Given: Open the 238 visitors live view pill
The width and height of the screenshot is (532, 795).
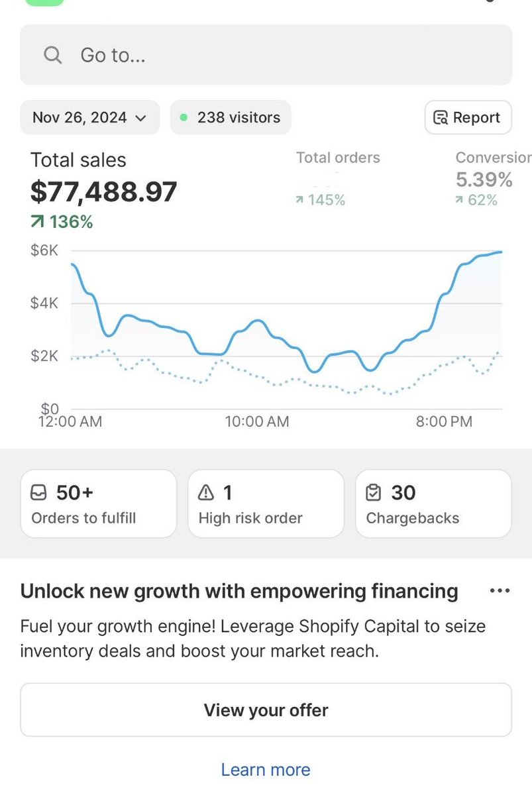Looking at the screenshot, I should click(x=231, y=118).
